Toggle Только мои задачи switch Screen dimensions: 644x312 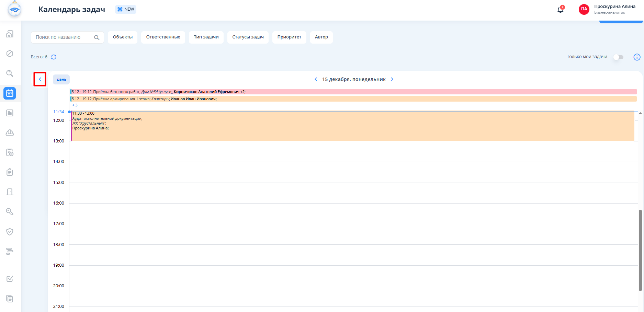pyautogui.click(x=619, y=57)
